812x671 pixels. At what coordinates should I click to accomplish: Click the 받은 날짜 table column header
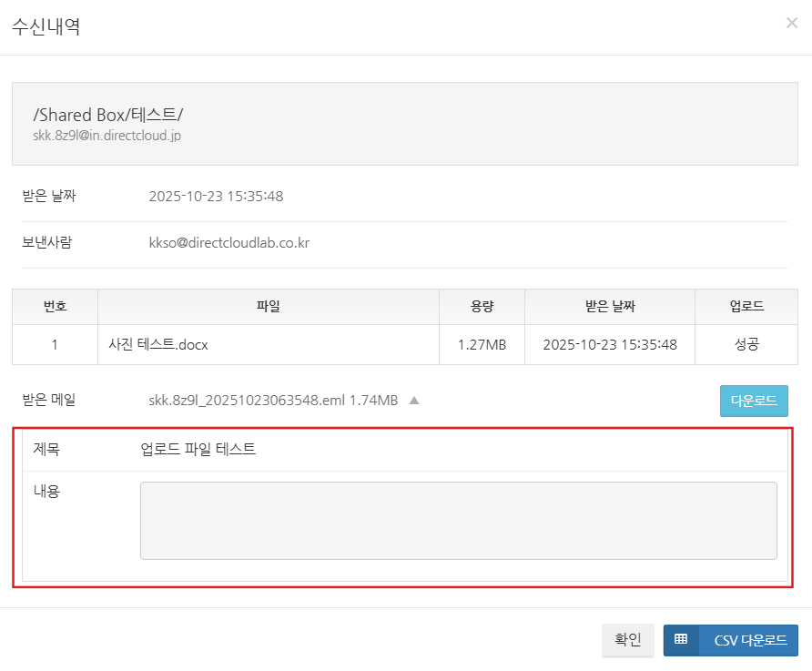tap(609, 307)
